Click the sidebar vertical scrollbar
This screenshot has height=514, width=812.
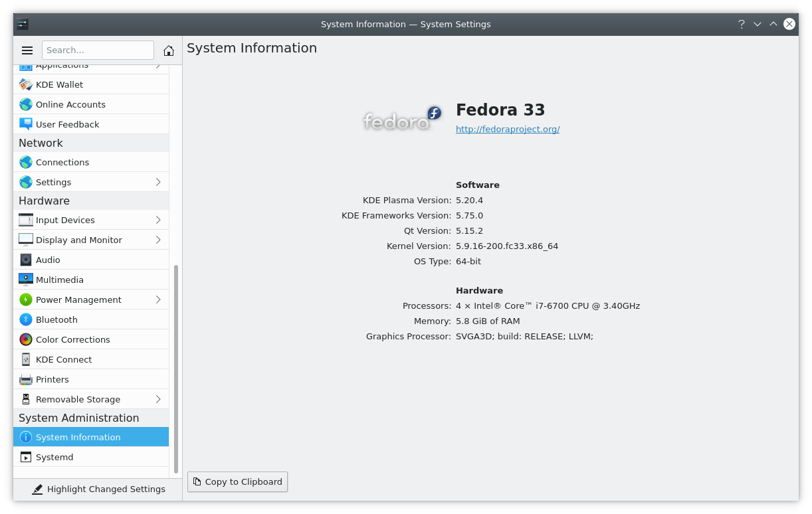(x=176, y=369)
